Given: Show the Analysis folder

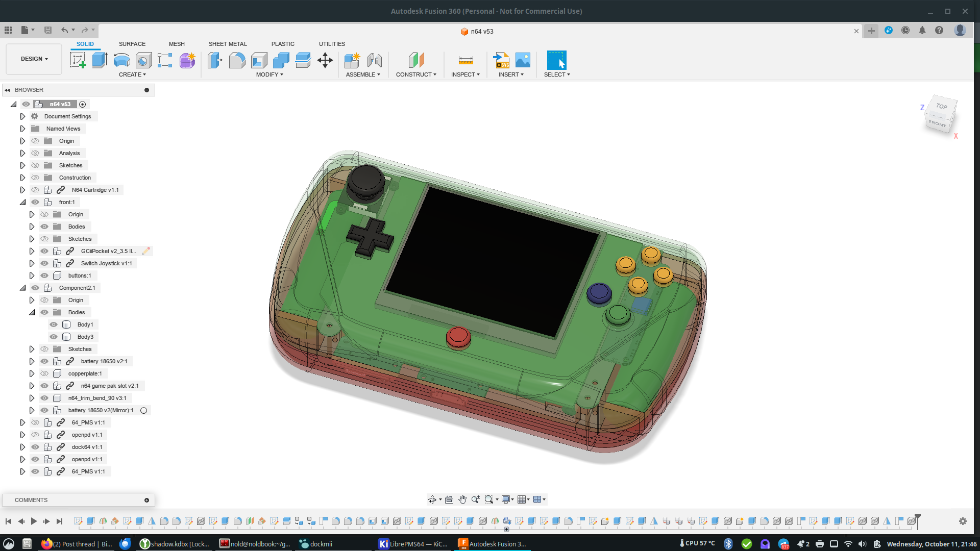Looking at the screenshot, I should [x=35, y=153].
